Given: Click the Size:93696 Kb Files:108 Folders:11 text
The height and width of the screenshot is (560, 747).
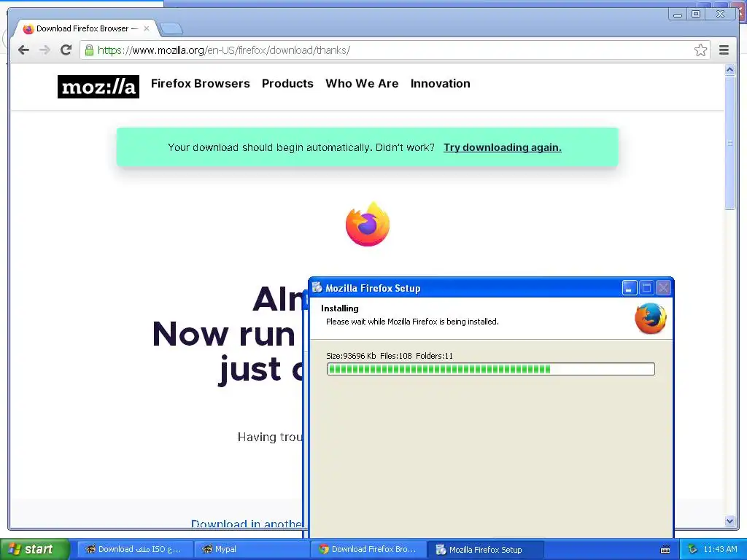Looking at the screenshot, I should 390,356.
